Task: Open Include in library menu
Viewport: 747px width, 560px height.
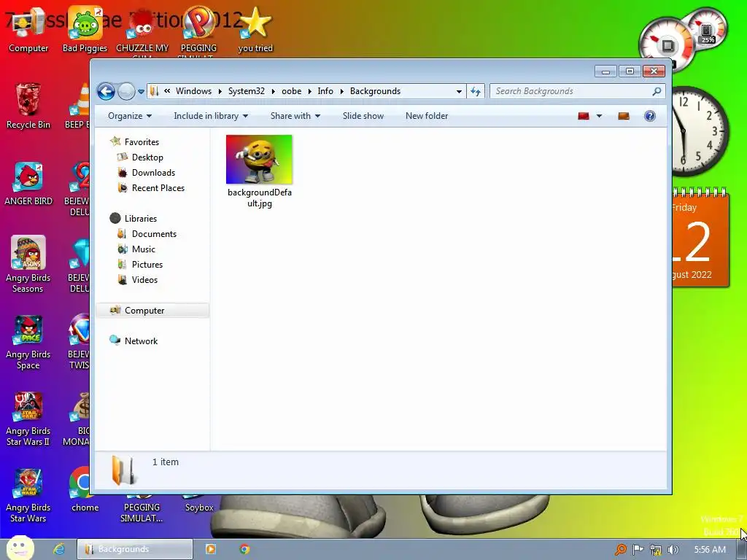Action: (x=211, y=116)
